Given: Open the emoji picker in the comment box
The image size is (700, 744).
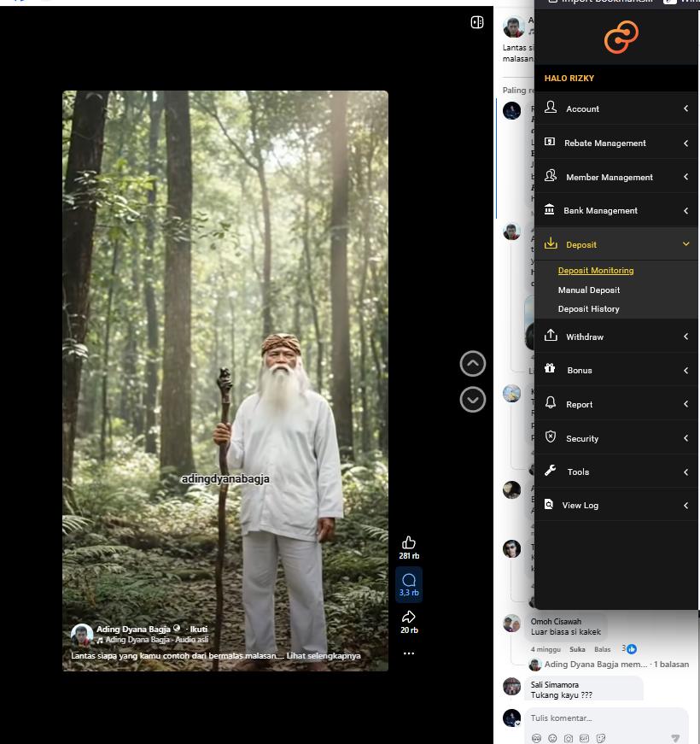Looking at the screenshot, I should 552,738.
